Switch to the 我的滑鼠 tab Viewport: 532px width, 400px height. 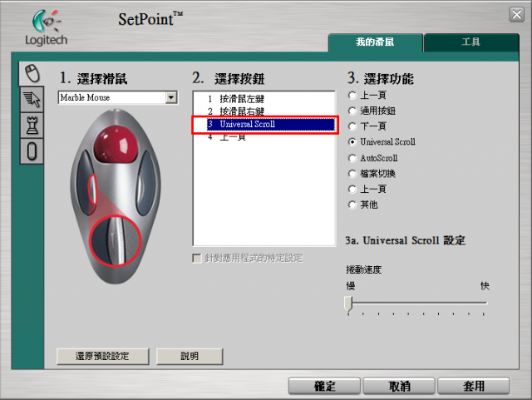(375, 42)
